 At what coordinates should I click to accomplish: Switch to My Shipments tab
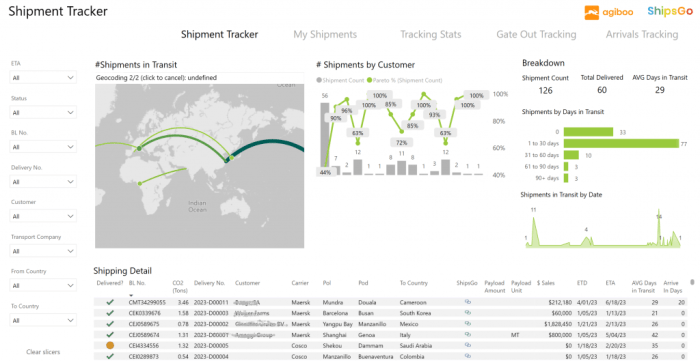coord(325,34)
